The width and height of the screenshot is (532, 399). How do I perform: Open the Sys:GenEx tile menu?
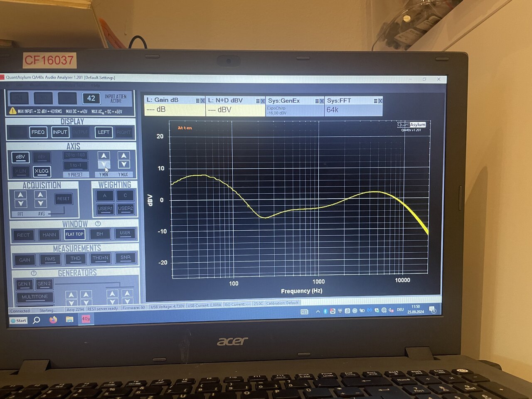pos(317,101)
